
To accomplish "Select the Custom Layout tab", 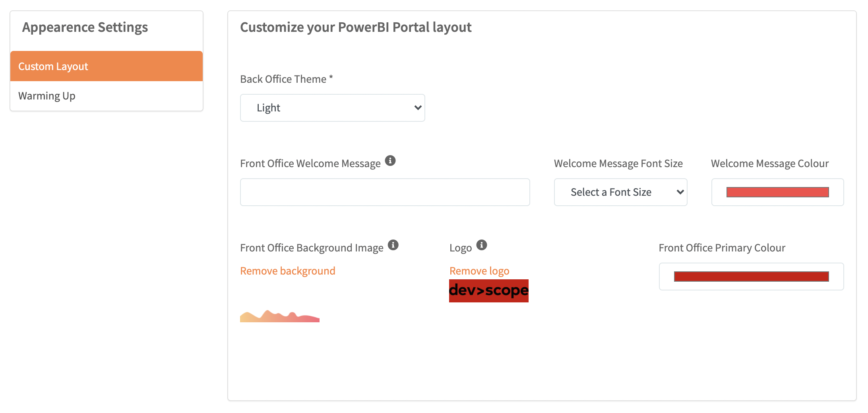I will (107, 66).
